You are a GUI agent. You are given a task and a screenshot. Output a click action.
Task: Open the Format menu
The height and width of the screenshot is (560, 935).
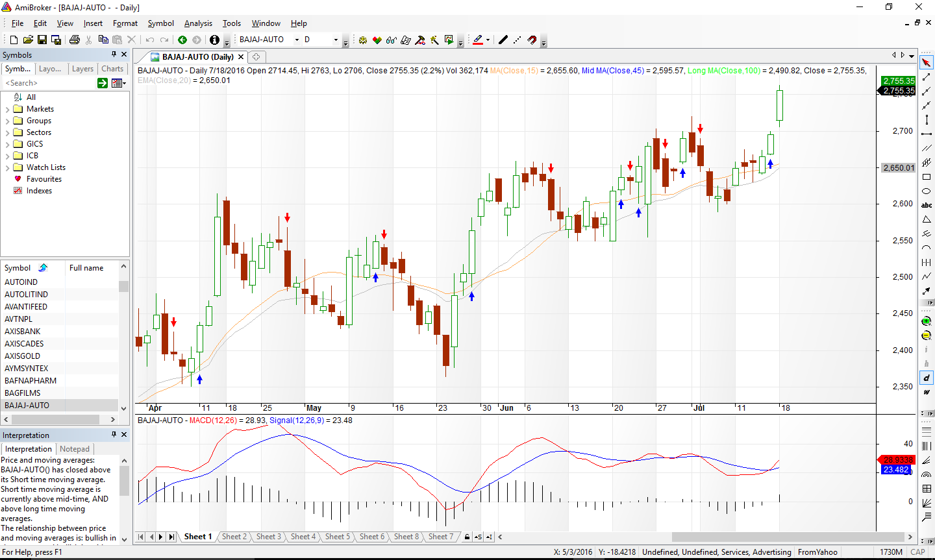(x=125, y=23)
